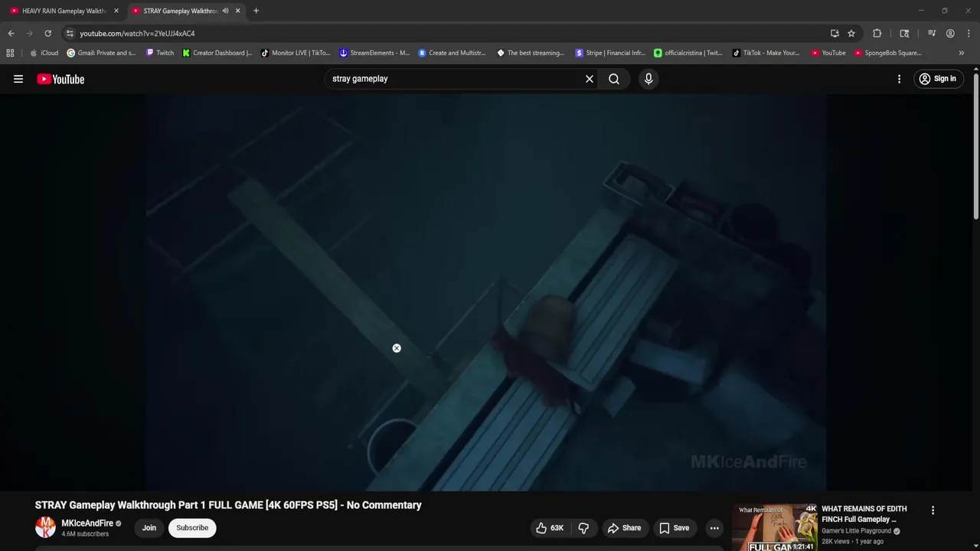Open the Gmail bookmark
This screenshot has width=980, height=551.
pos(101,53)
